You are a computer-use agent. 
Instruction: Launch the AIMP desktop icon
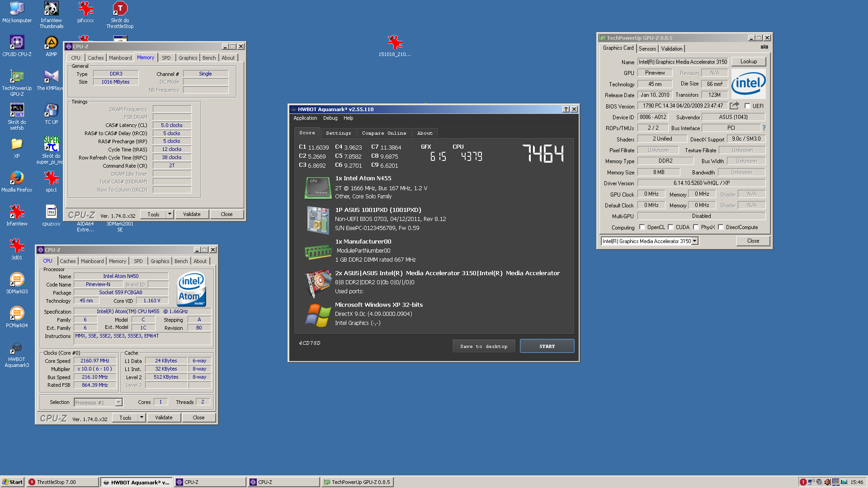pos(51,46)
